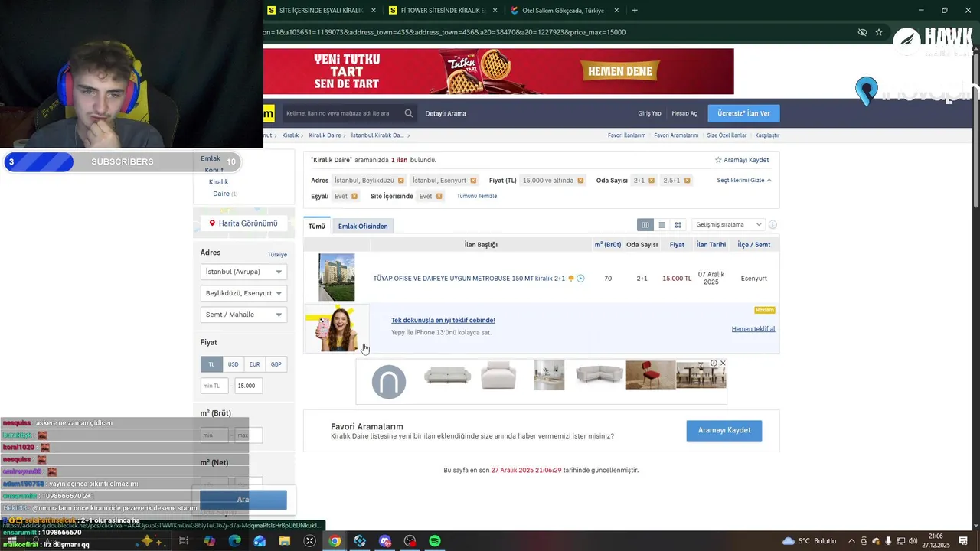980x551 pixels.
Task: Switch to compact list view icon
Action: pyautogui.click(x=661, y=225)
